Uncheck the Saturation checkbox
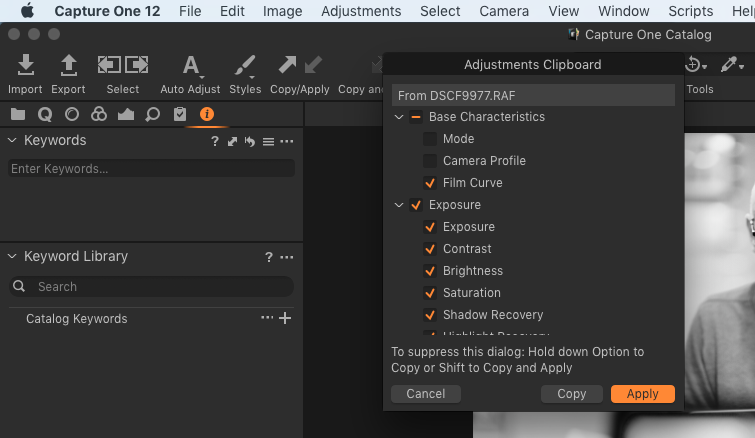Screen dimensions: 755x438 coord(430,293)
